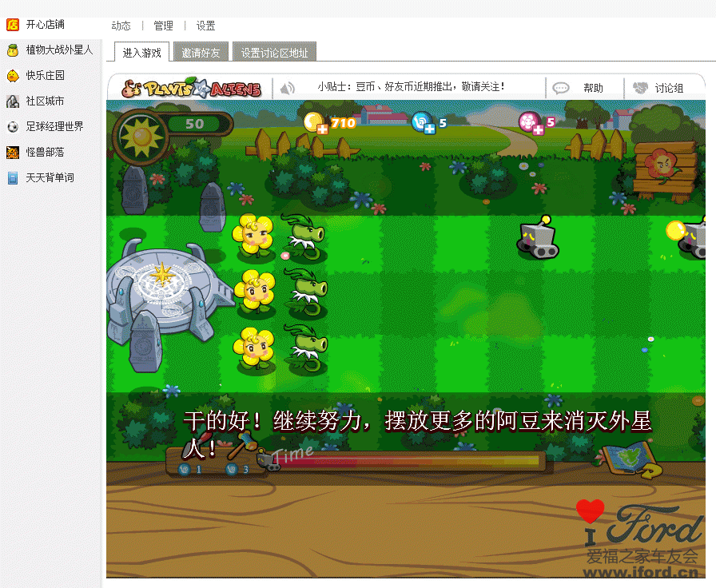
Task: Click the 开心店铺 sidebar label
Action: 46,24
